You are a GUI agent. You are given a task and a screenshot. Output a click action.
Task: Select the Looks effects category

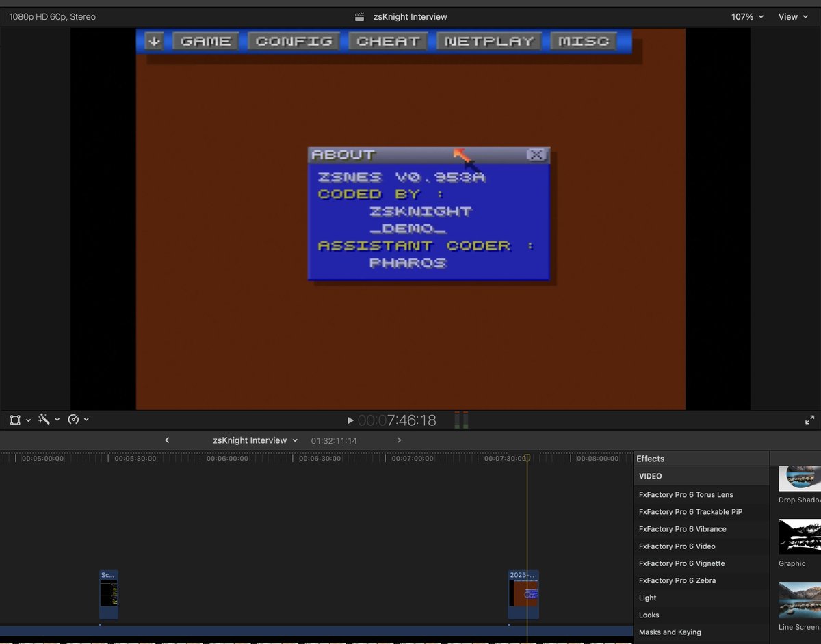(701, 615)
